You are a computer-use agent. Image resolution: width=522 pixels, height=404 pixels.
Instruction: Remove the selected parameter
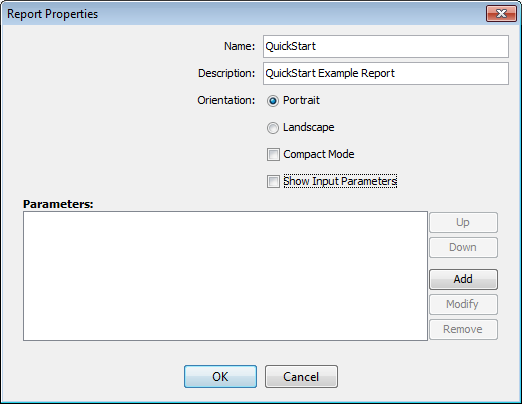[463, 329]
